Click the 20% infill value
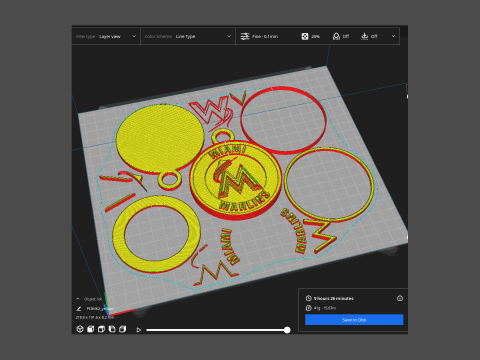The image size is (480, 360). pyautogui.click(x=315, y=36)
